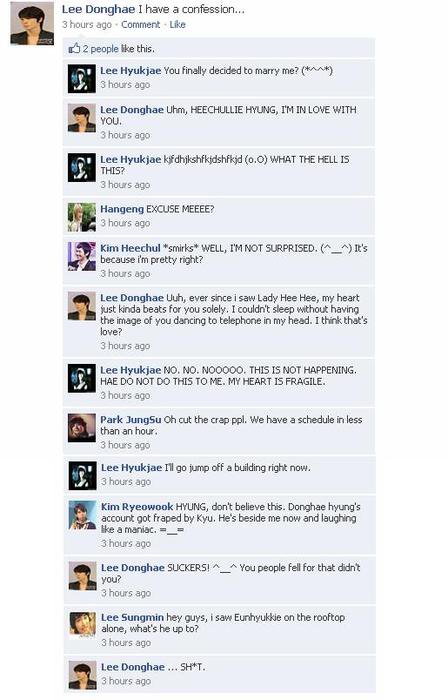Open the Kim Ryeowook profile name link
The height and width of the screenshot is (700, 448).
[137, 507]
